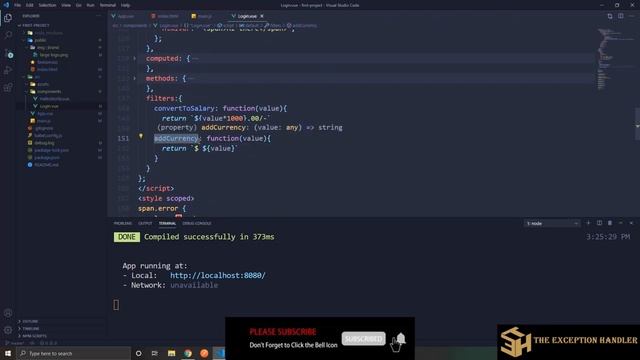Image resolution: width=640 pixels, height=360 pixels.
Task: Click the SUBSCRIBED button in banner
Action: [x=363, y=338]
